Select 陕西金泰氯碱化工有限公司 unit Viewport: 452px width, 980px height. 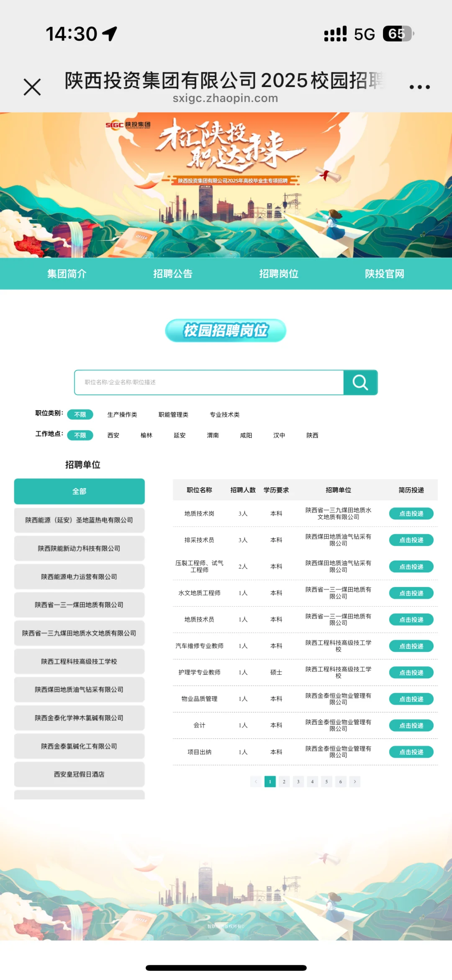tap(80, 746)
